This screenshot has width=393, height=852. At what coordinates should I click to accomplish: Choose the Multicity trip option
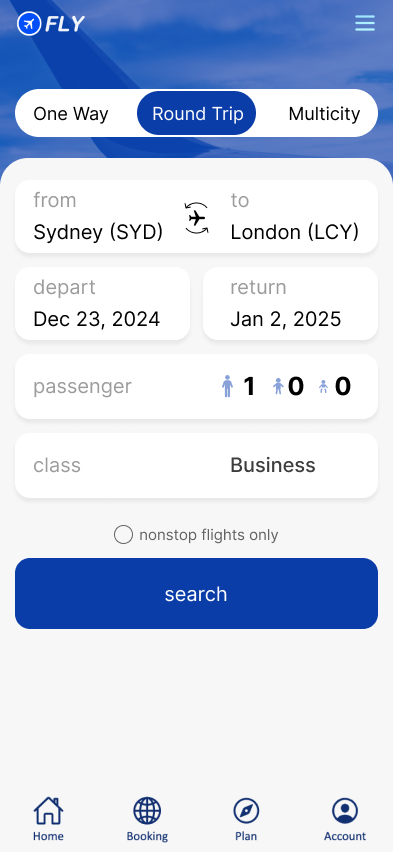click(324, 114)
